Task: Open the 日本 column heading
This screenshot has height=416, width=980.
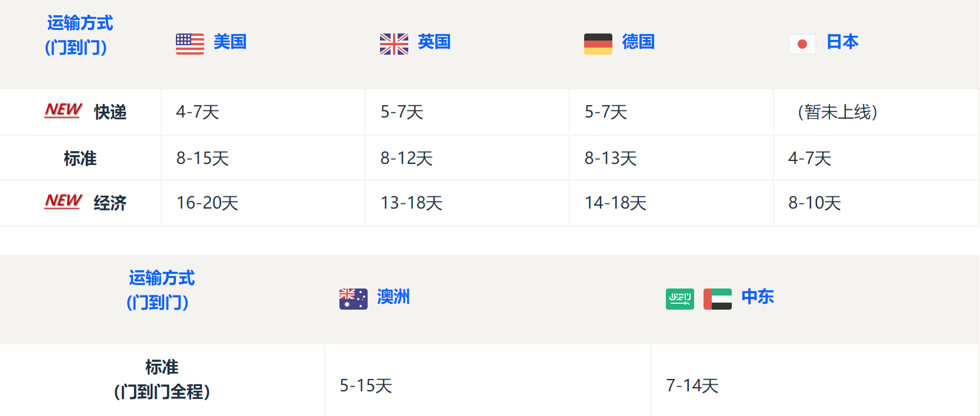Action: pos(842,42)
